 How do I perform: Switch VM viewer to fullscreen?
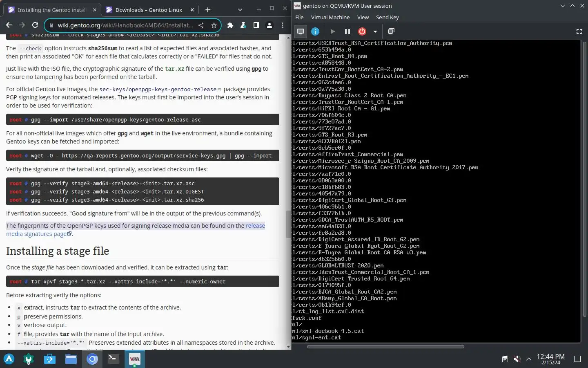pyautogui.click(x=579, y=31)
